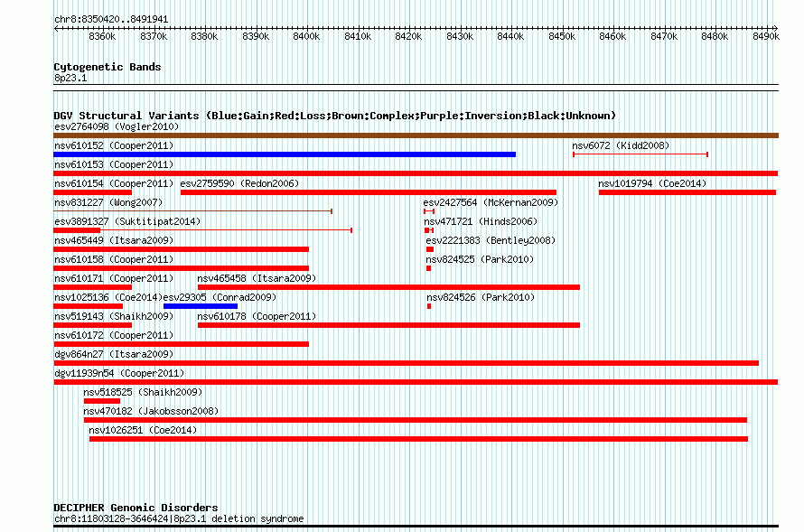Open nsv470182 (Jakobsson2008) variant label

[151, 411]
